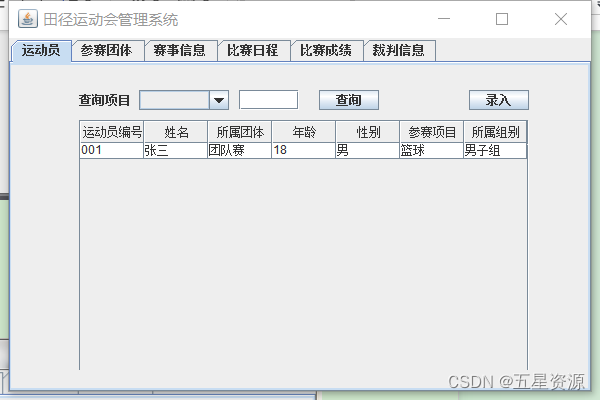Screen dimensions: 600x400
Task: Close the 田径运动会管理系统 window
Action: (x=561, y=19)
